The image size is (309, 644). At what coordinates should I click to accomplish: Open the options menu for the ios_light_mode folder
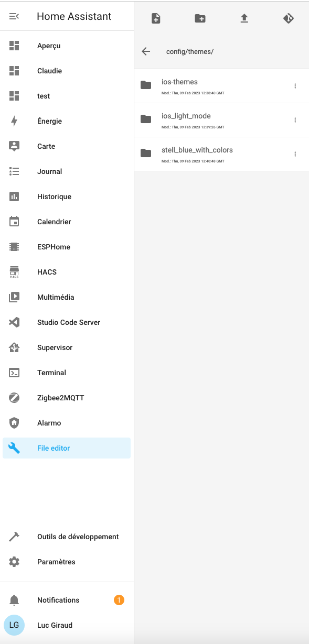click(x=295, y=120)
